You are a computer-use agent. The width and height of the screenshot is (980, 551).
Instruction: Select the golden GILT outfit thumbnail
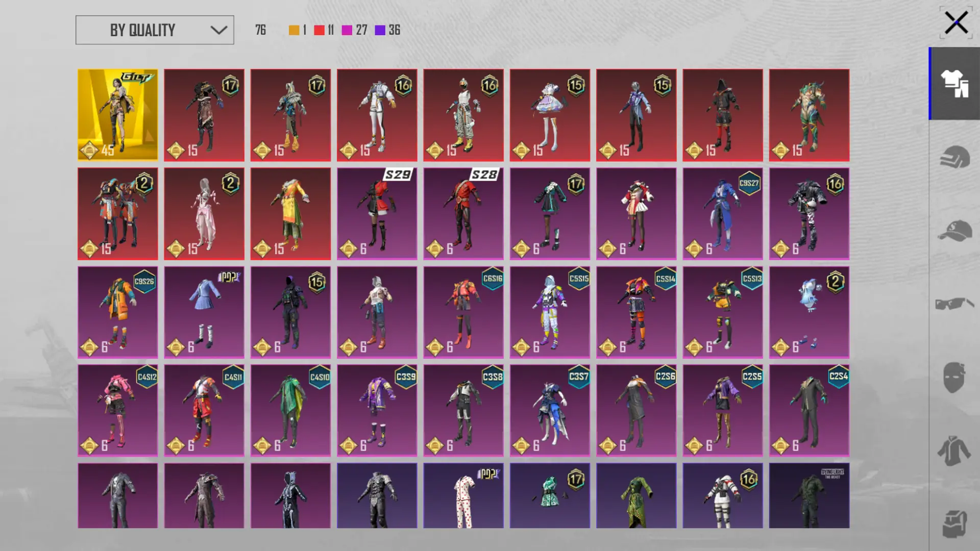point(117,115)
